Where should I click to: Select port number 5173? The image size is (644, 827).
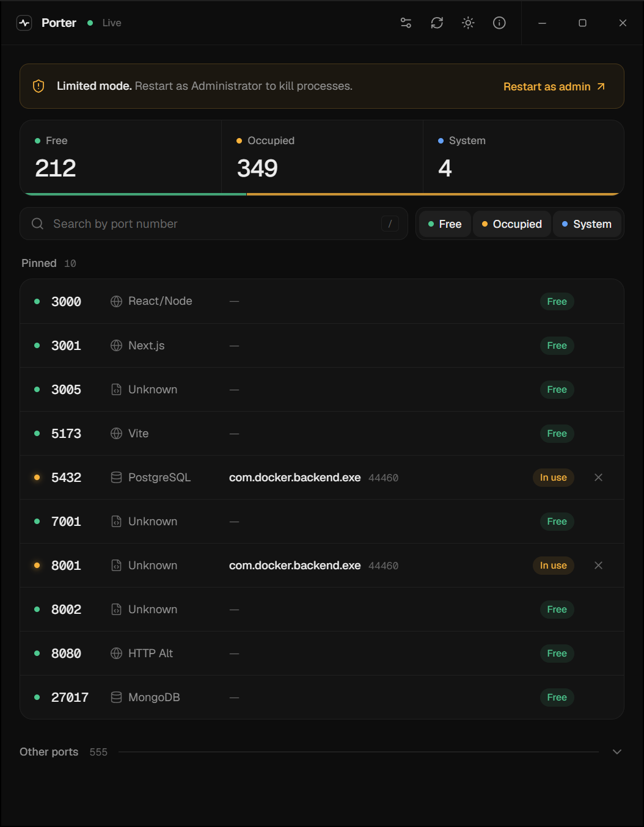(x=66, y=433)
